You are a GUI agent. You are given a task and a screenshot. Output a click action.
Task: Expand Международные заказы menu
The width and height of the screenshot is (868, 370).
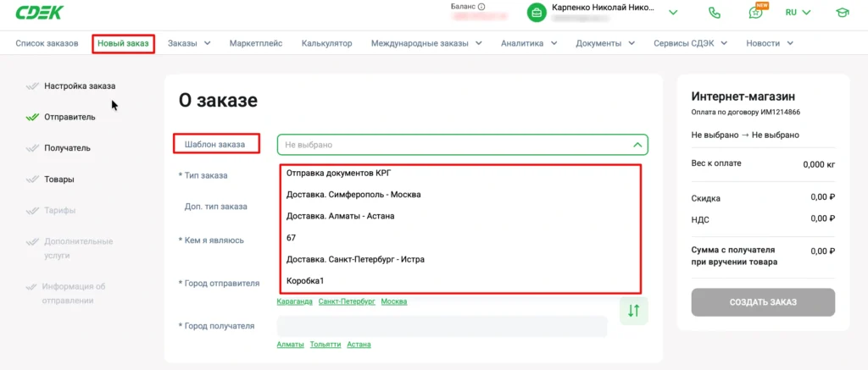pos(426,43)
